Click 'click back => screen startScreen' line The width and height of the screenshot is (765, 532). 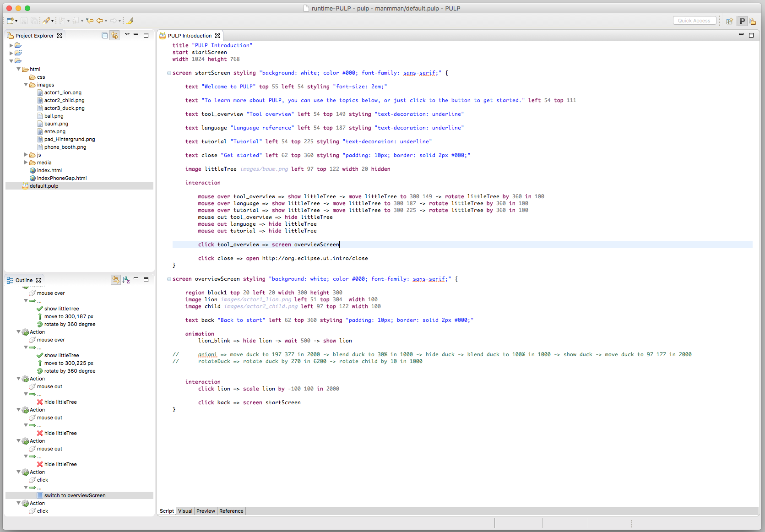click(249, 402)
